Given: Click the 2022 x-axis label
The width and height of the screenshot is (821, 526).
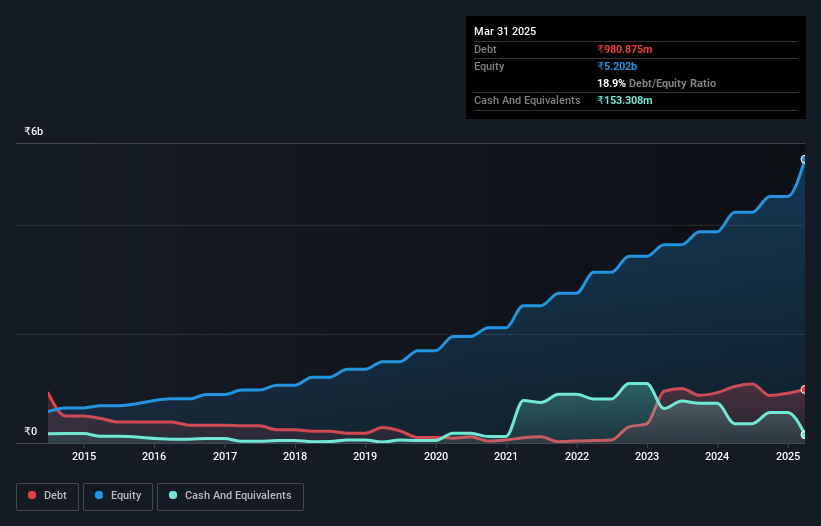Looking at the screenshot, I should click(x=576, y=456).
